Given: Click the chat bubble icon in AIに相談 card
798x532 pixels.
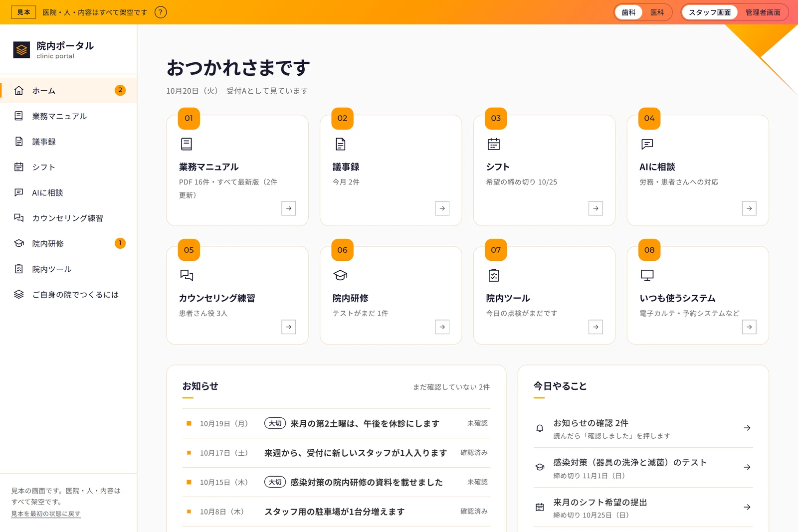Looking at the screenshot, I should 647,144.
